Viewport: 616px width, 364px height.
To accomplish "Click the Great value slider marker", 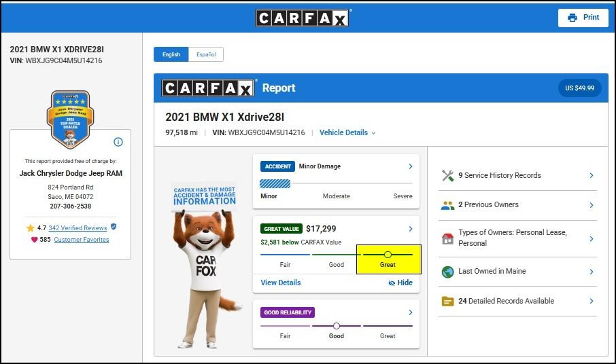I will click(388, 255).
